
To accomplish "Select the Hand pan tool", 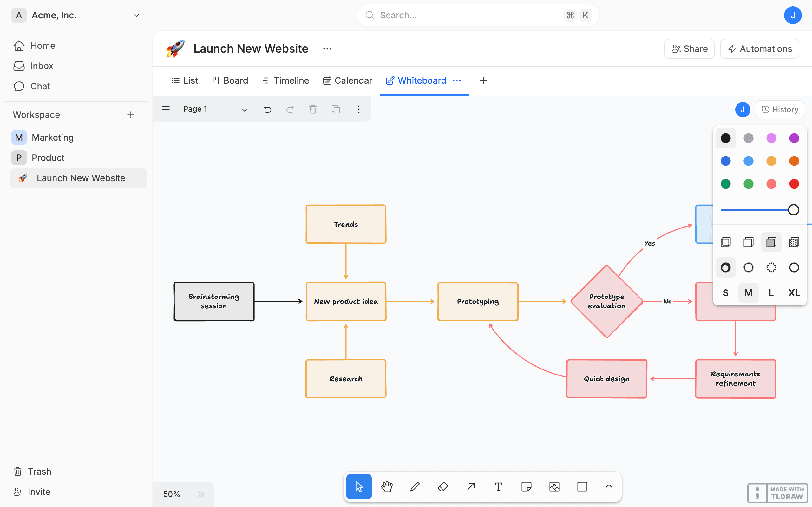I will [x=387, y=486].
